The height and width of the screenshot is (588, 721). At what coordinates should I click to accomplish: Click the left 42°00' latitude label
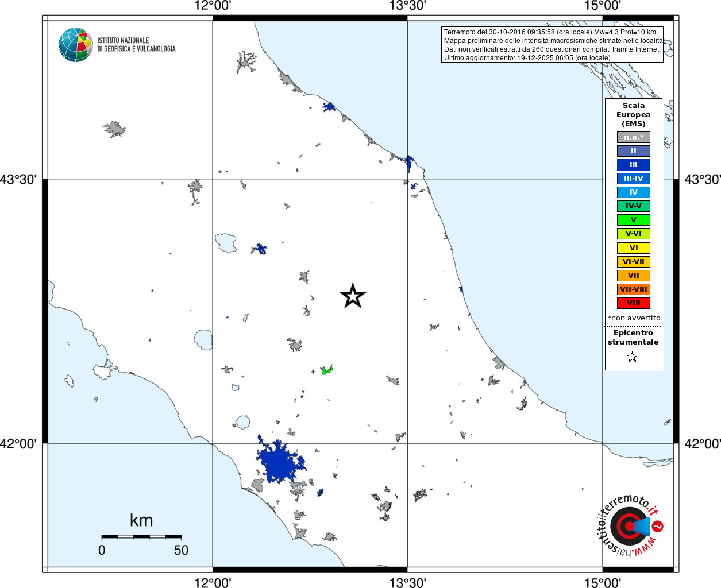coord(18,444)
